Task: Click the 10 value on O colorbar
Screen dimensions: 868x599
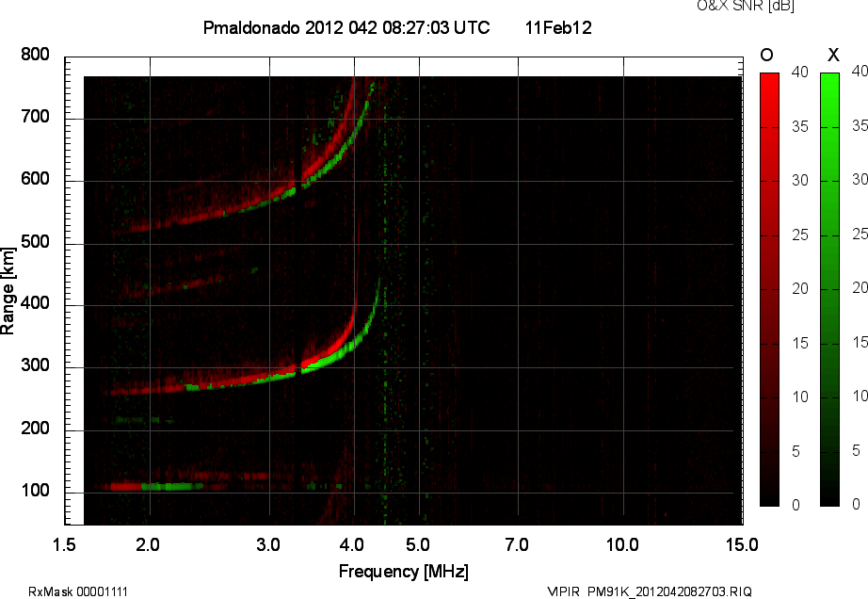Action: click(800, 397)
